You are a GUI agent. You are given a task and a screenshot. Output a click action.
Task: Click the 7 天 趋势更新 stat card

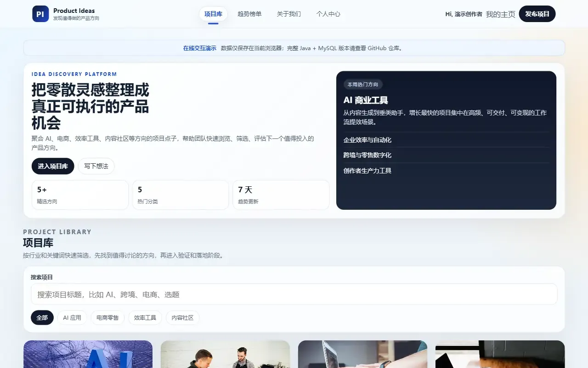point(281,195)
